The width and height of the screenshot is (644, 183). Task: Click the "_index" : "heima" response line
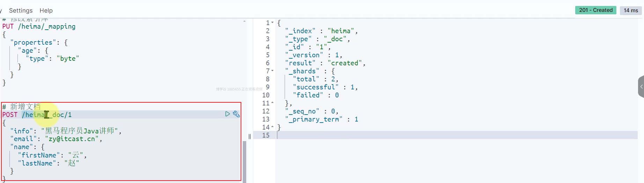321,31
